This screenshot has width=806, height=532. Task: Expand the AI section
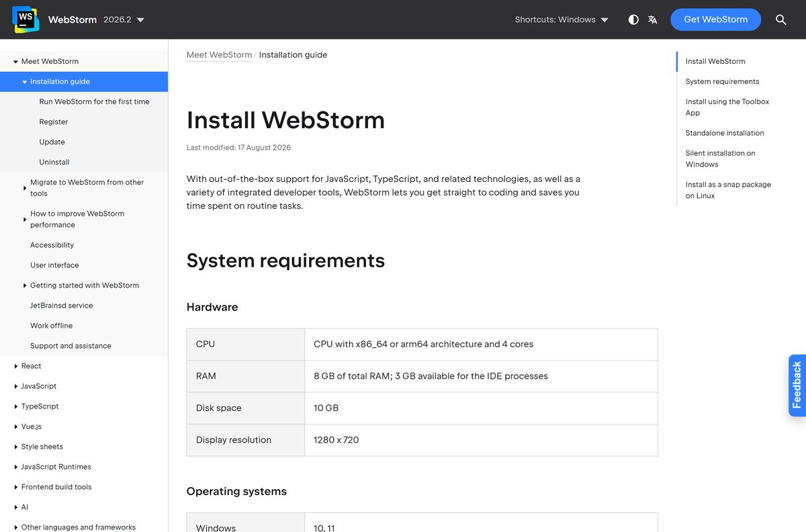(15, 507)
